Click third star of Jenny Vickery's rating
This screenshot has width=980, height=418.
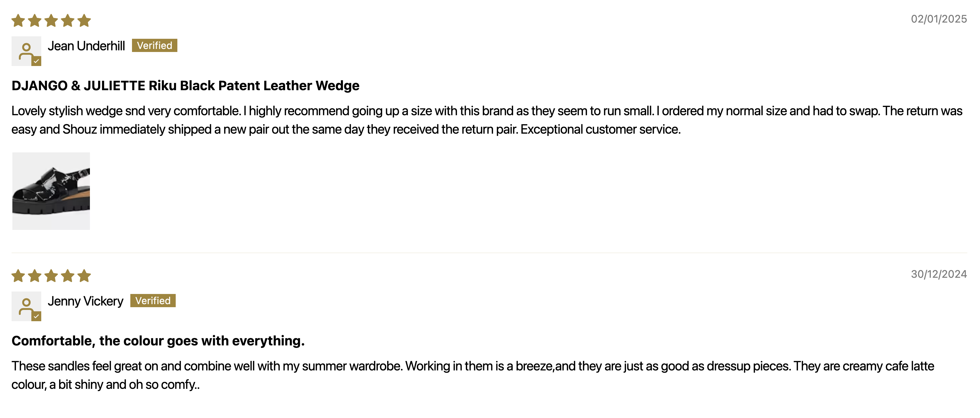click(51, 276)
